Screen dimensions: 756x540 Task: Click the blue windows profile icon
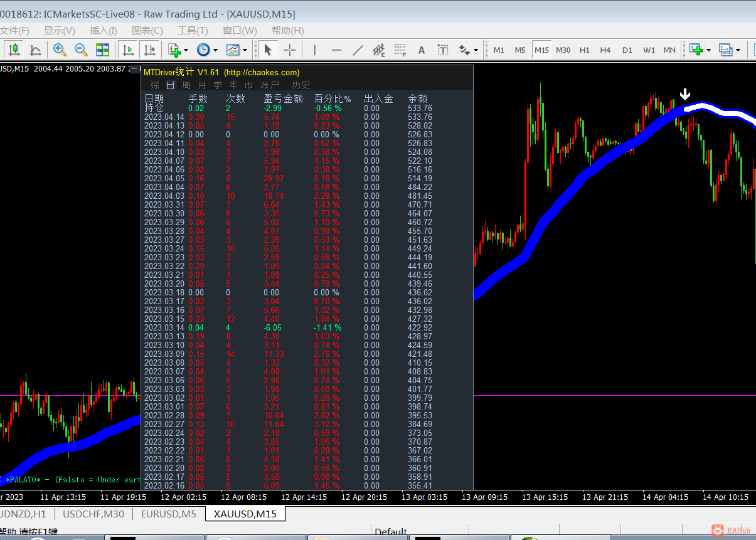726,50
